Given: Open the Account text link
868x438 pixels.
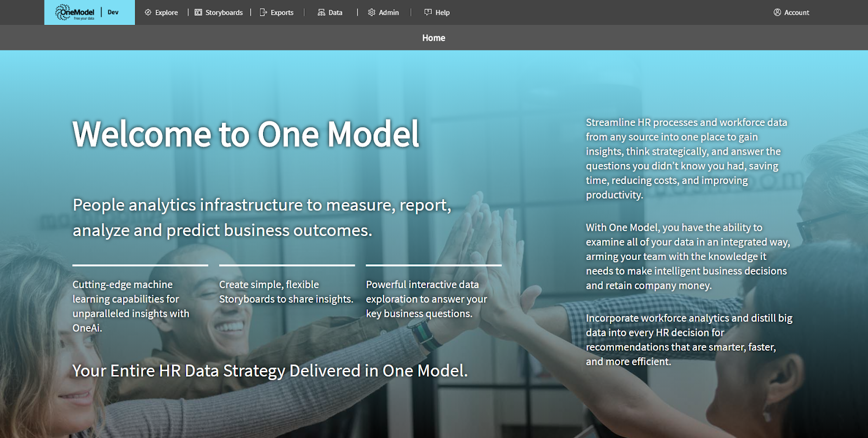Looking at the screenshot, I should 796,12.
